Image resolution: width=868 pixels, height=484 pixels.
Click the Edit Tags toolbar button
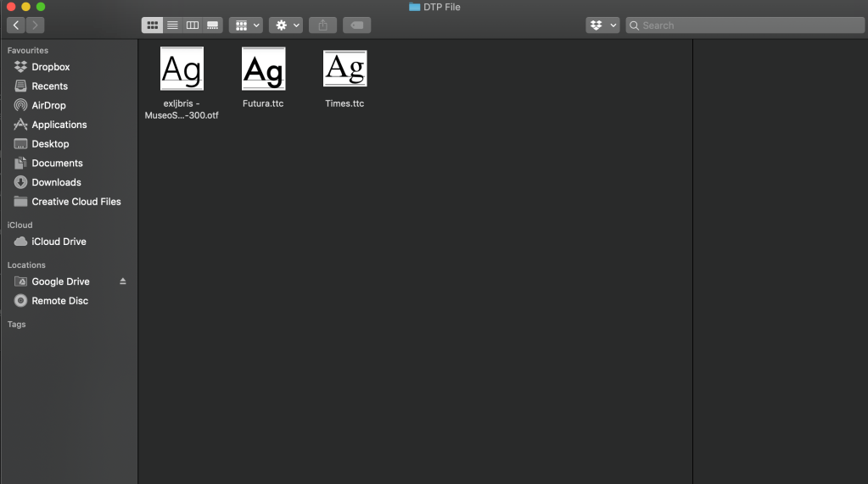pos(356,25)
